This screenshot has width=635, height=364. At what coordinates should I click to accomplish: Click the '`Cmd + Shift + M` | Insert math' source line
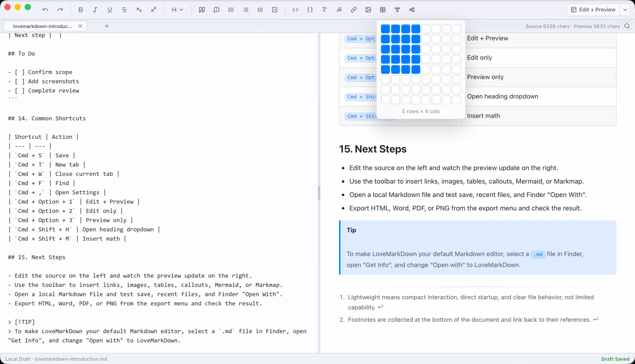(67, 239)
